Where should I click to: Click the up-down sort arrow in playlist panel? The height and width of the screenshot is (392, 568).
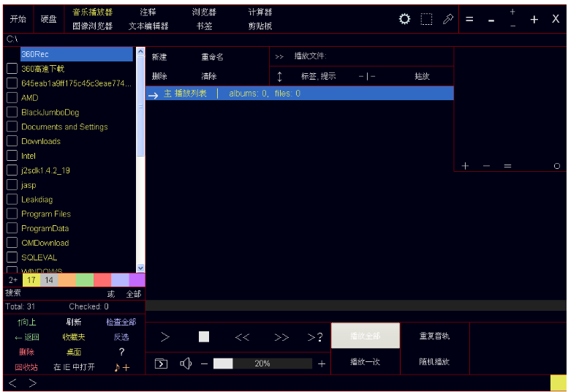point(279,76)
